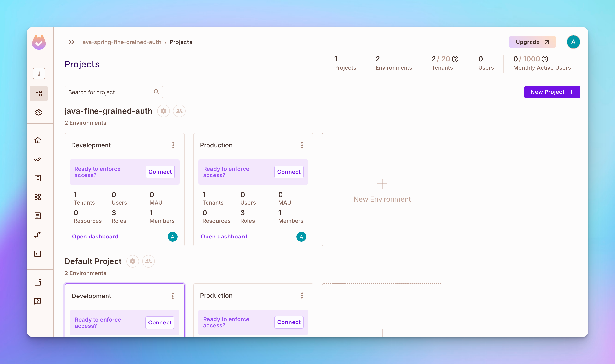Click the members icon on java-fine-grained-auth project
The height and width of the screenshot is (364, 615).
coord(179,111)
